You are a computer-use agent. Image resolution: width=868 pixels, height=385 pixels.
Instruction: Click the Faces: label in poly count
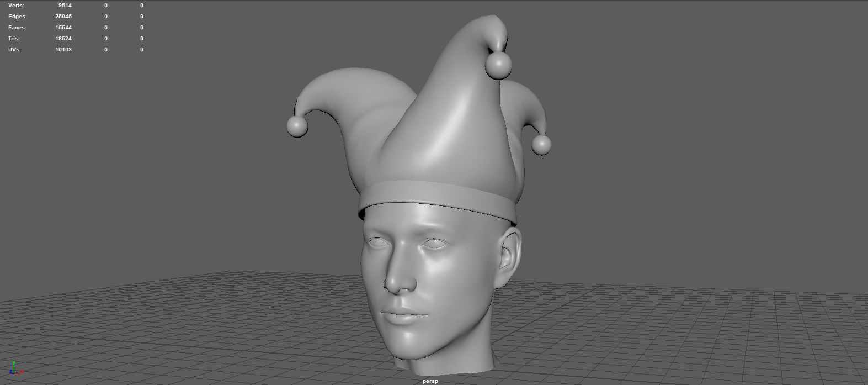(x=17, y=27)
